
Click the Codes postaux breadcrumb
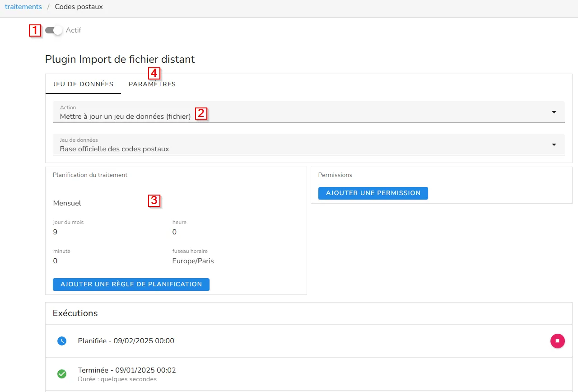pos(79,7)
